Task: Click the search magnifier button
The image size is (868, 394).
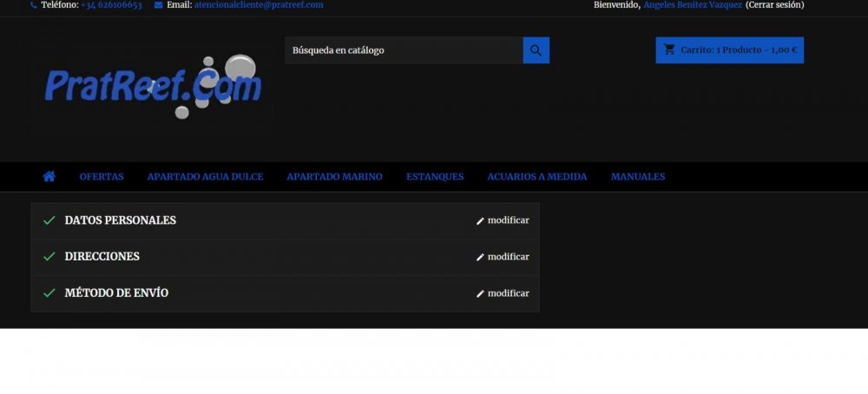Action: point(536,50)
